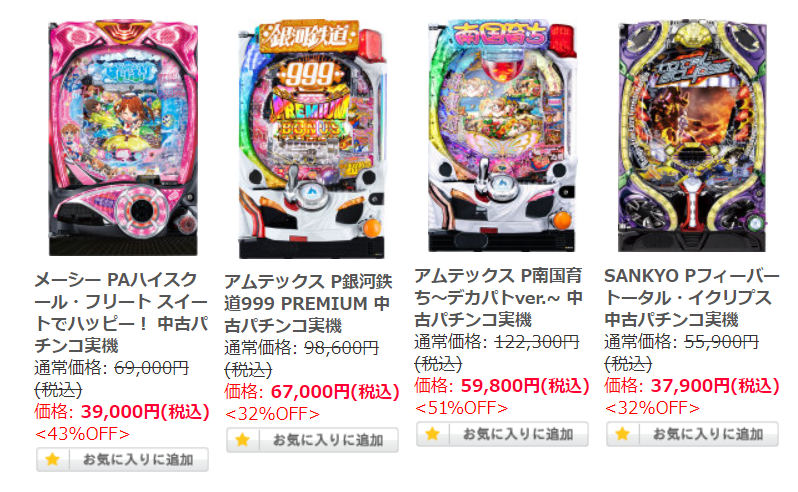Add ハイスクール・フリート machine to favorites button
The image size is (798, 492).
pyautogui.click(x=123, y=460)
